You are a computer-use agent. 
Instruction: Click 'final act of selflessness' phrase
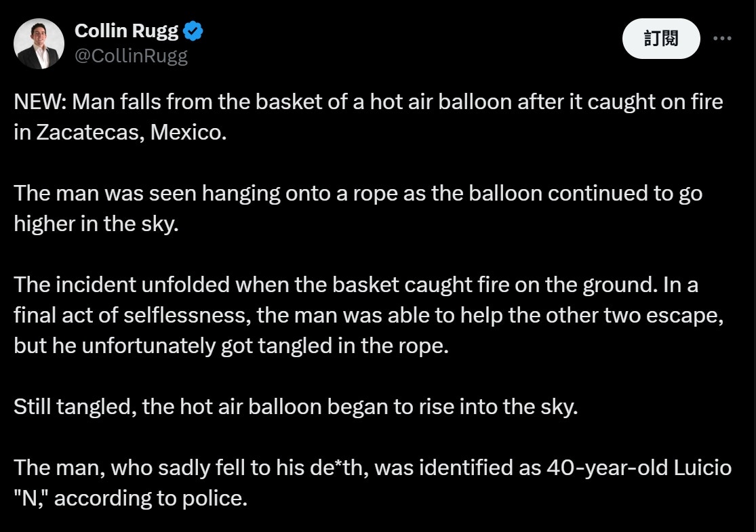pyautogui.click(x=132, y=315)
